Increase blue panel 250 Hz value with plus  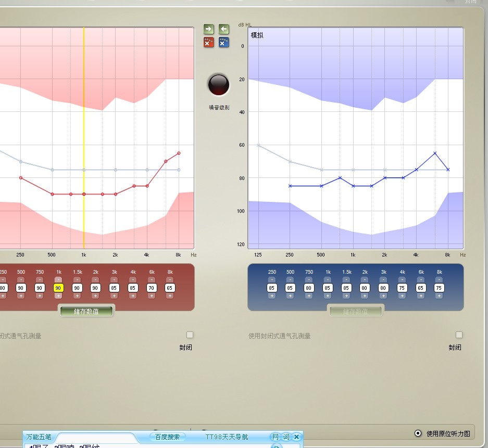pos(272,296)
